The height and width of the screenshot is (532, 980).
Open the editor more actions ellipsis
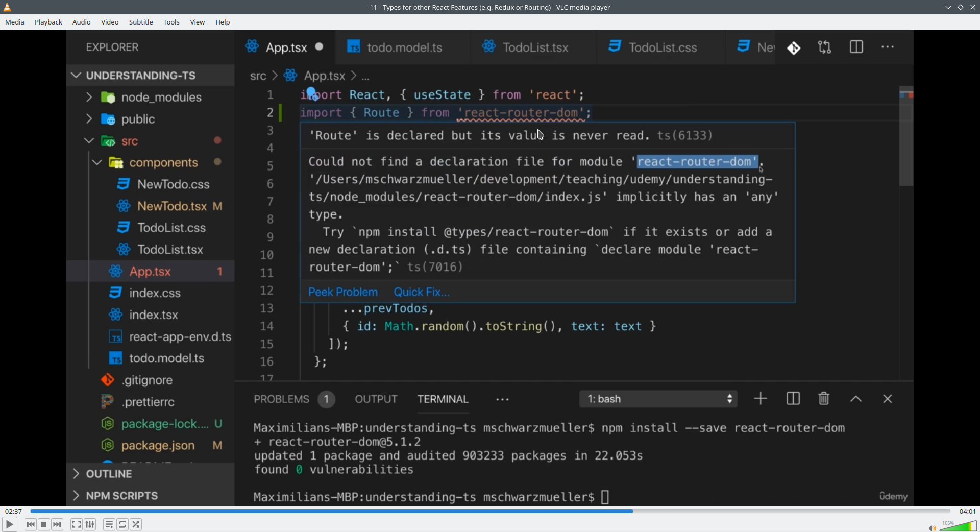[x=888, y=47]
